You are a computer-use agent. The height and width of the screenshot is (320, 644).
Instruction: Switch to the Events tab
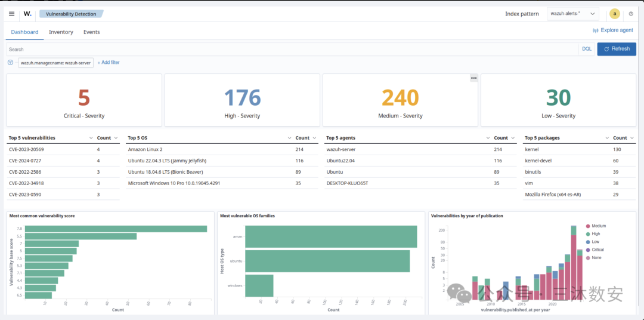pyautogui.click(x=92, y=32)
